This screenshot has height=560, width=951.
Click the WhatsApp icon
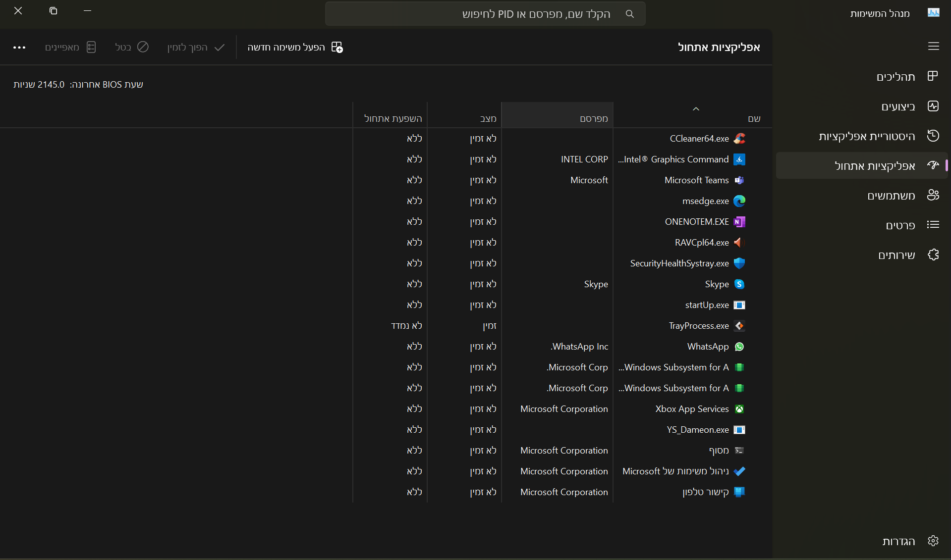pyautogui.click(x=739, y=347)
